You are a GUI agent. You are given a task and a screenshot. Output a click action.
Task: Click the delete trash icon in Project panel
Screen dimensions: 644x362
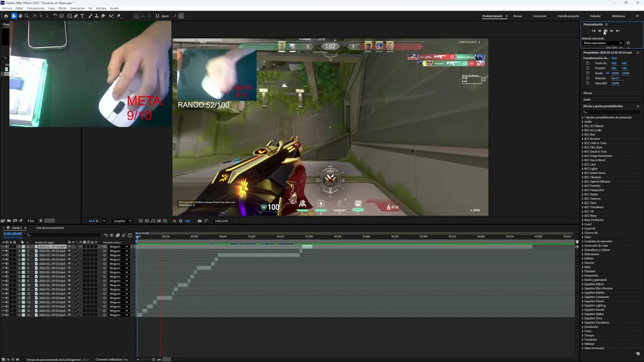[x=41, y=221]
